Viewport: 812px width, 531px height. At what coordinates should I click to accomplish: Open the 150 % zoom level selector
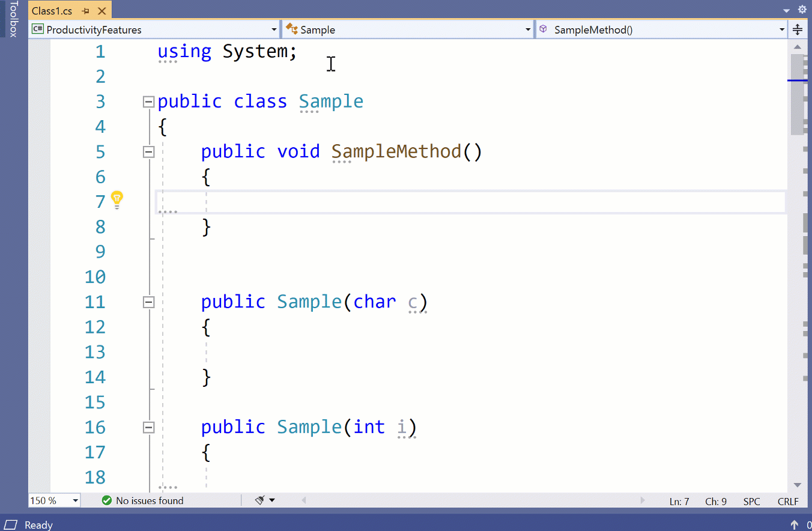(53, 500)
